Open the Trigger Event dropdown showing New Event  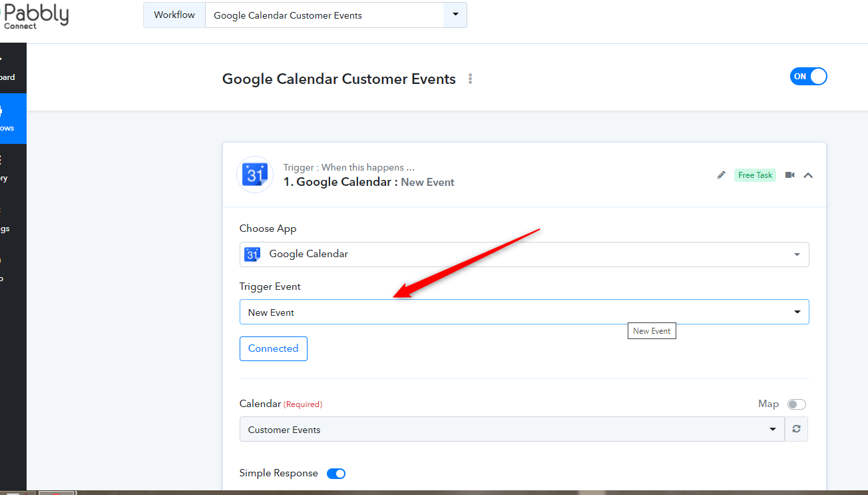click(525, 312)
